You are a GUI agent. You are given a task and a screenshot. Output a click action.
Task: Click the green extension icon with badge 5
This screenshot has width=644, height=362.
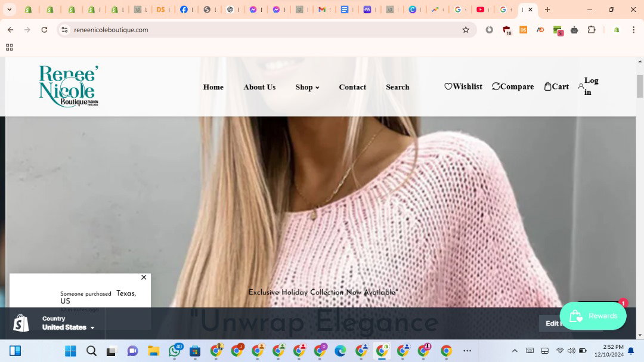click(x=558, y=30)
